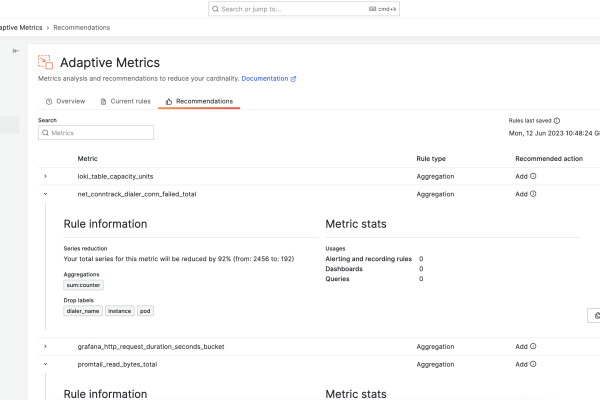
Task: Click Add icon for loki_table_capacity_units
Action: tap(533, 176)
